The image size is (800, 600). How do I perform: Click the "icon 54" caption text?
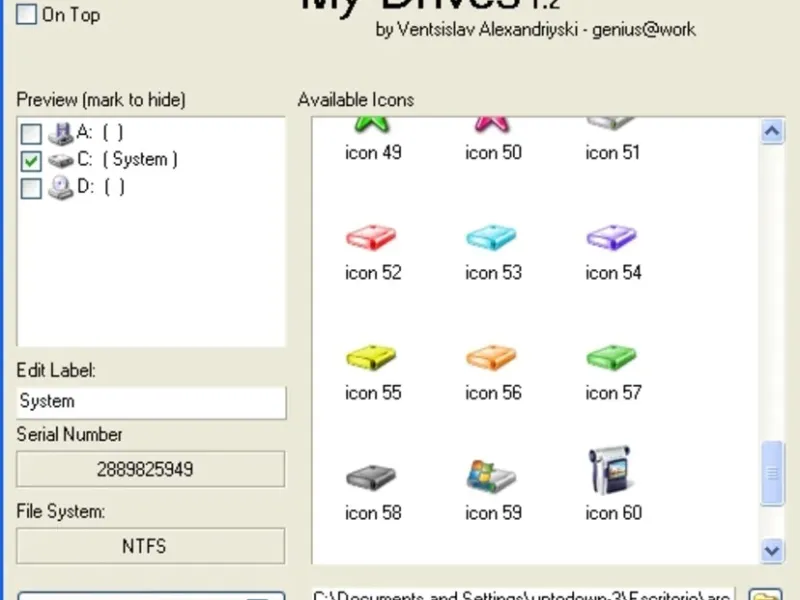613,272
